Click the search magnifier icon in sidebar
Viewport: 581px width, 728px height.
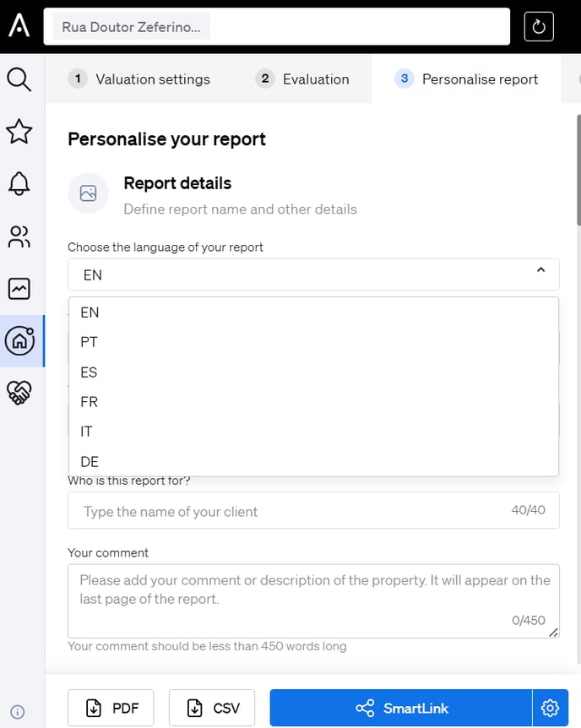tap(19, 79)
